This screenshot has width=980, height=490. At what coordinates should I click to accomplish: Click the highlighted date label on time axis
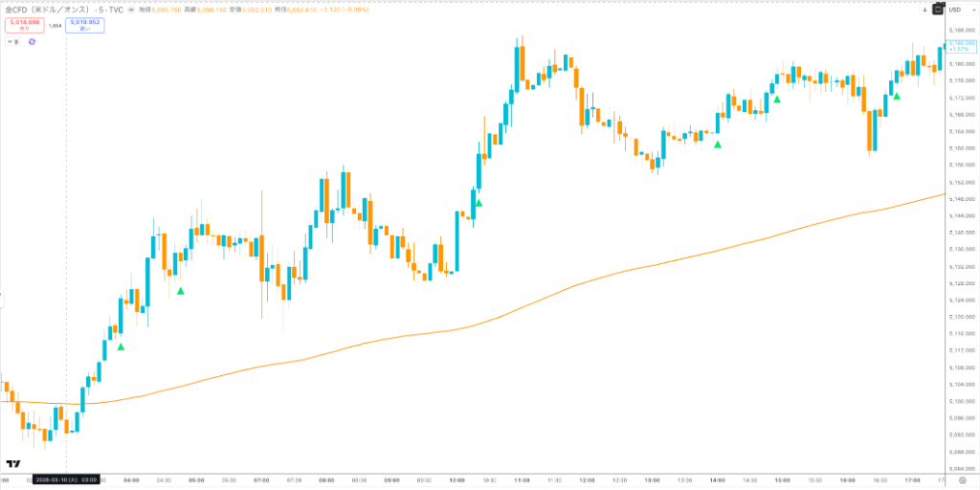(67, 480)
